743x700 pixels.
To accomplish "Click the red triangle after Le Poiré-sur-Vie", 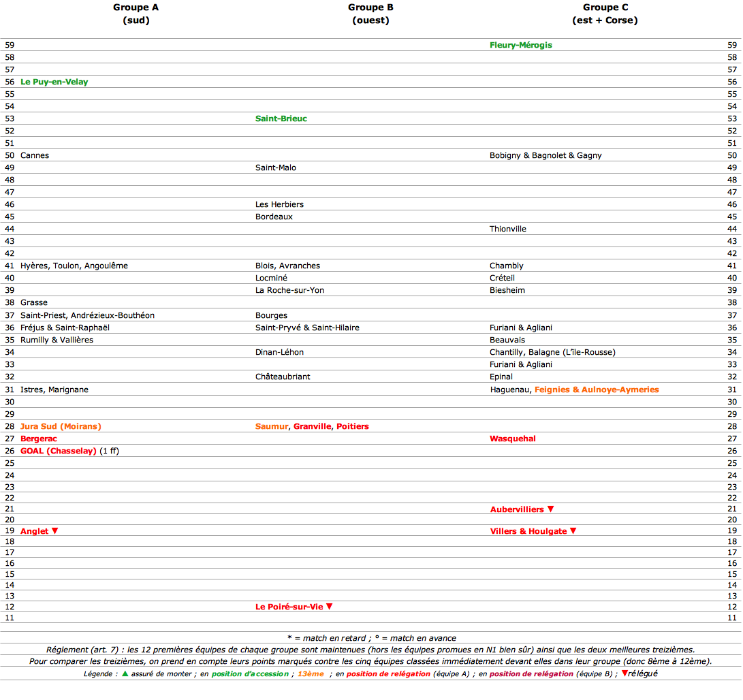I will point(330,607).
